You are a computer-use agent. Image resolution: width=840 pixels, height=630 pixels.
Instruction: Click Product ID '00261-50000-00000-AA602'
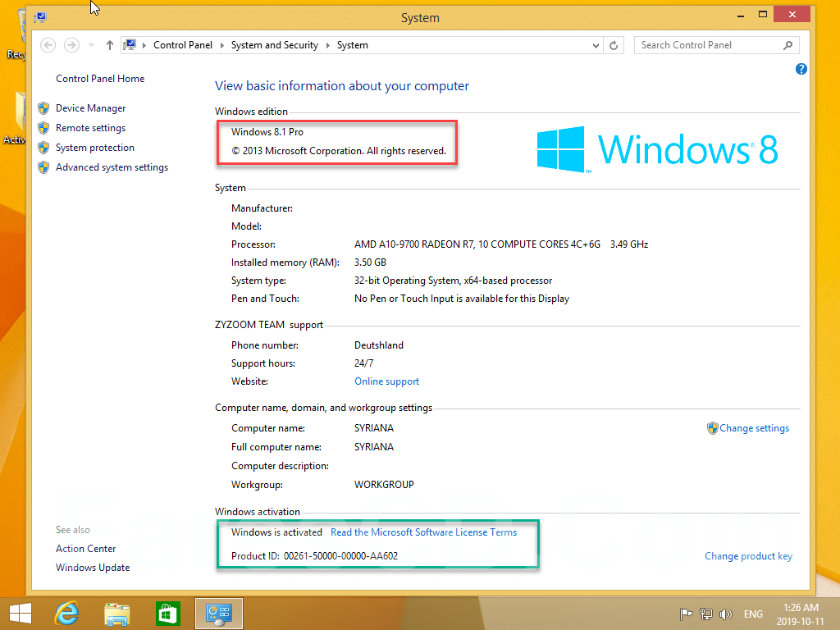click(340, 556)
